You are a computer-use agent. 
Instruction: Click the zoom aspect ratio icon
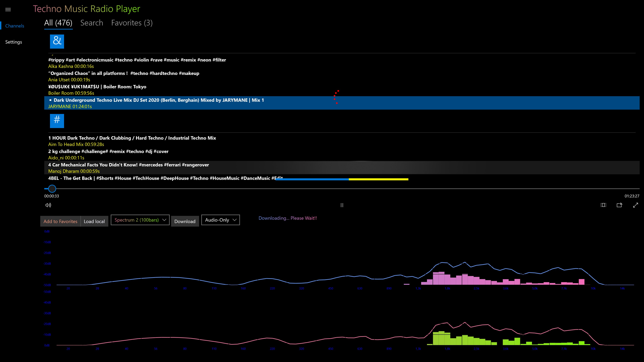[x=603, y=205]
